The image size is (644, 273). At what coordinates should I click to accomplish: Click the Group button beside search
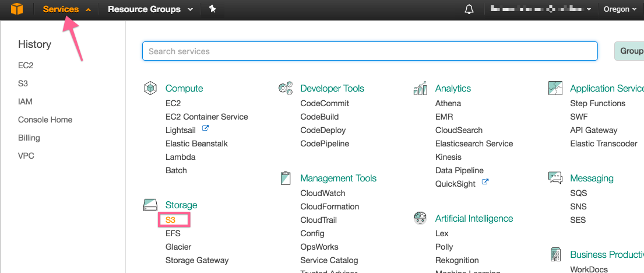(630, 51)
